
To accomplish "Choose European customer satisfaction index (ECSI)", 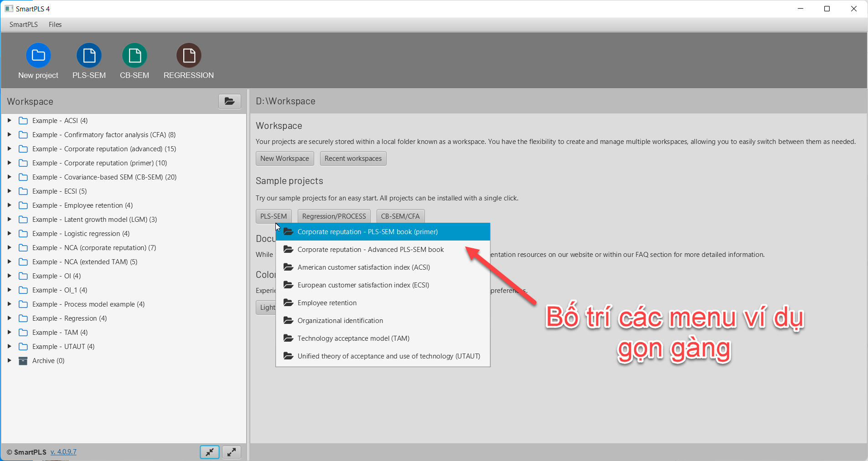I will coord(383,285).
